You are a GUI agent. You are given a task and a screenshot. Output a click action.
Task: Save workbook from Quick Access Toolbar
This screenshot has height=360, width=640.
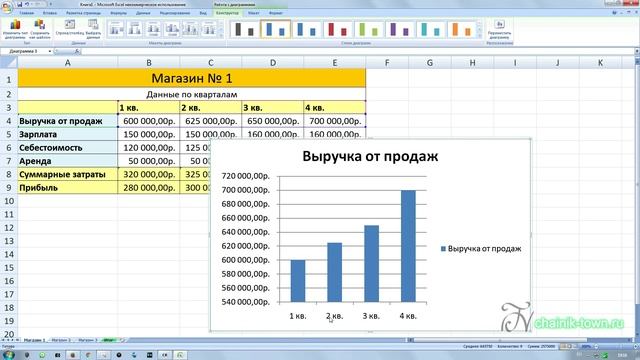point(19,4)
